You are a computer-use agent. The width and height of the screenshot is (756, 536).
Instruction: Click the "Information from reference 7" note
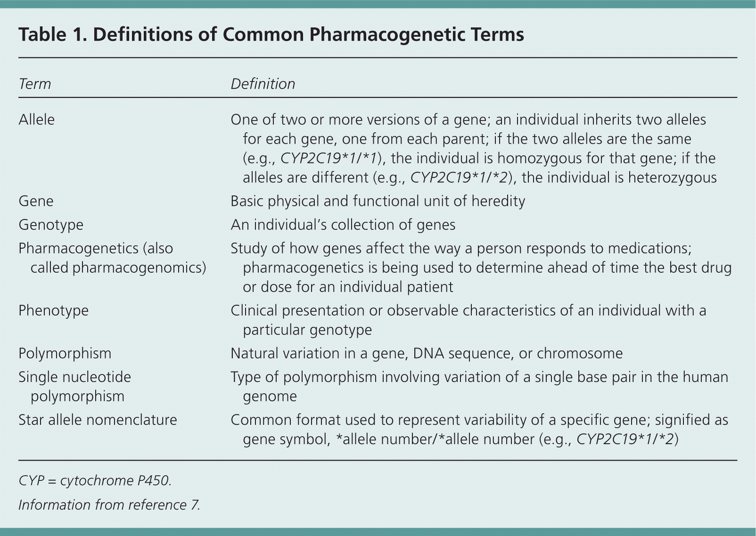click(x=109, y=505)
